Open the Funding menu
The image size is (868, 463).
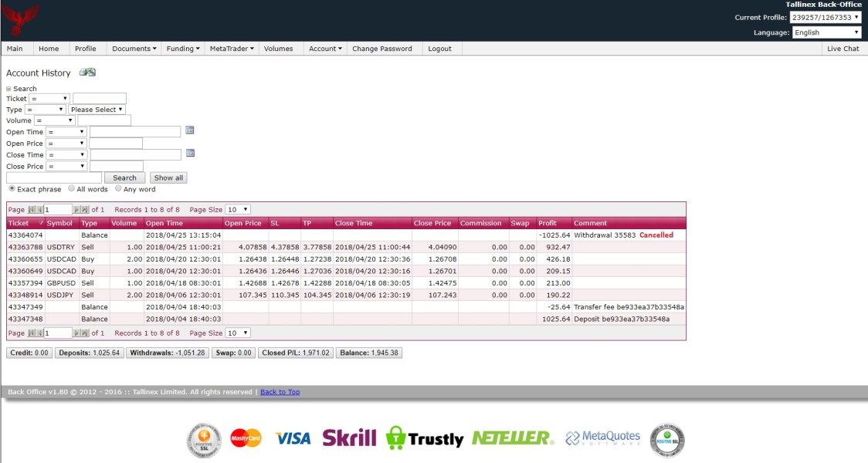point(183,49)
